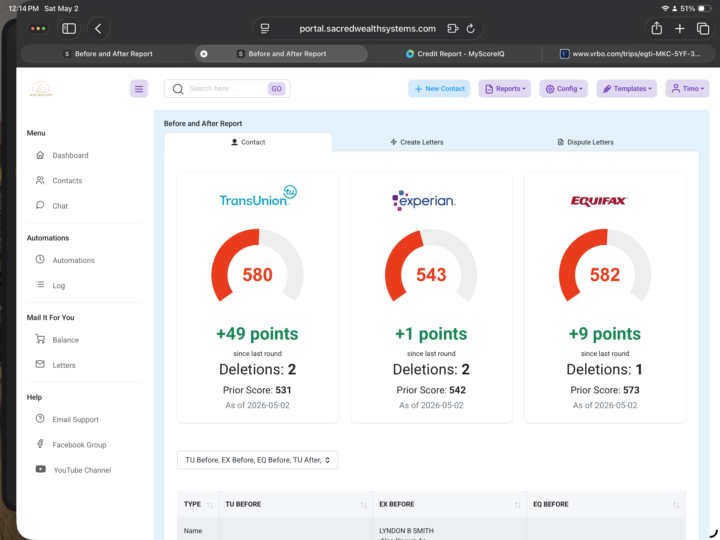Viewport: 720px width, 540px height.
Task: Click the Safari address bar URL
Action: tap(367, 28)
